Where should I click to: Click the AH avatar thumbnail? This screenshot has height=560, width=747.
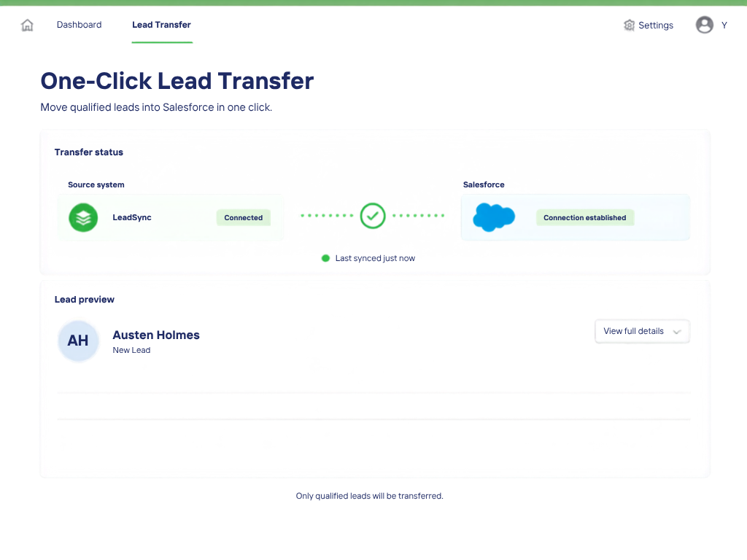[x=78, y=341]
